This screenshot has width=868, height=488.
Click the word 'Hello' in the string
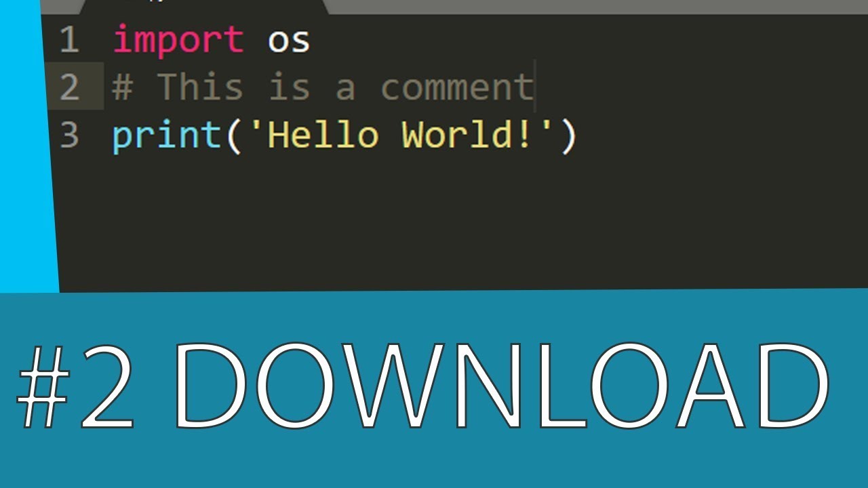[x=321, y=136]
